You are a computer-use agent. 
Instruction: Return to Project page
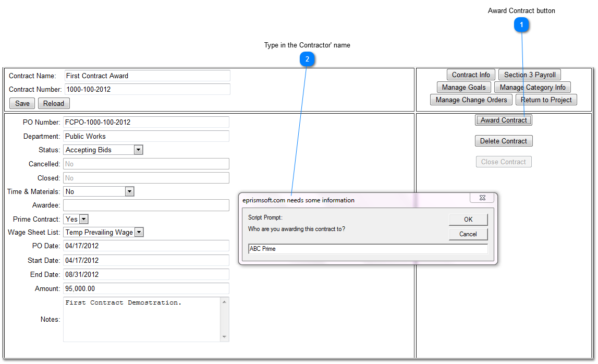[x=546, y=100]
